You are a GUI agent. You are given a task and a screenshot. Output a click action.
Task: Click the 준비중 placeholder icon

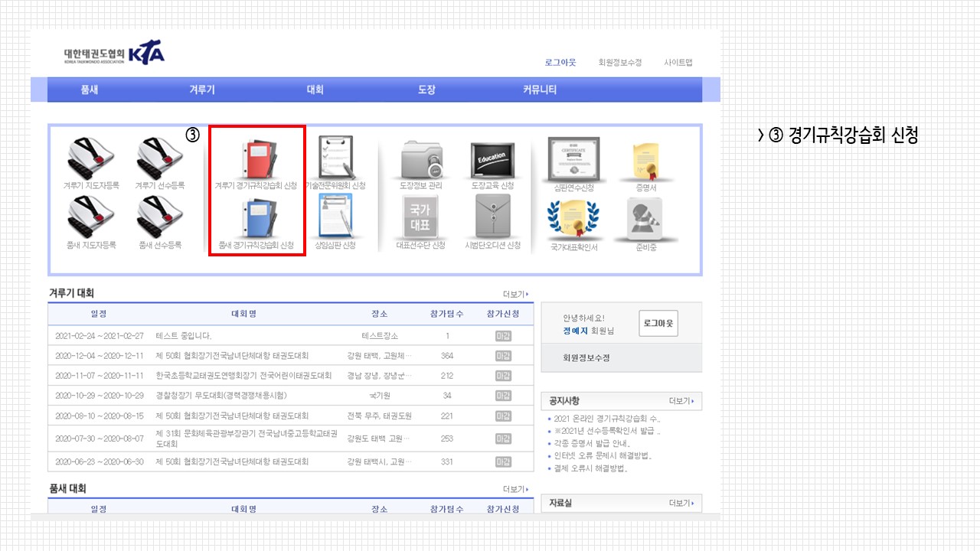[646, 220]
